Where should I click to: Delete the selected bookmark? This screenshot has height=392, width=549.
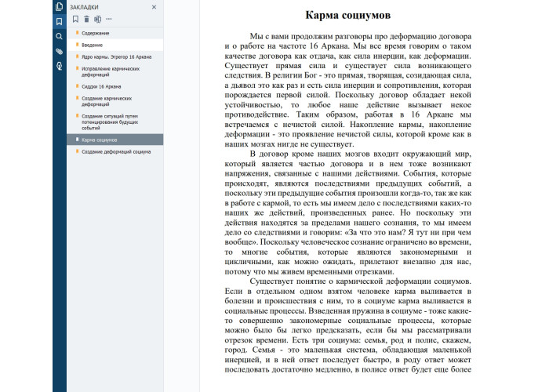(86, 19)
